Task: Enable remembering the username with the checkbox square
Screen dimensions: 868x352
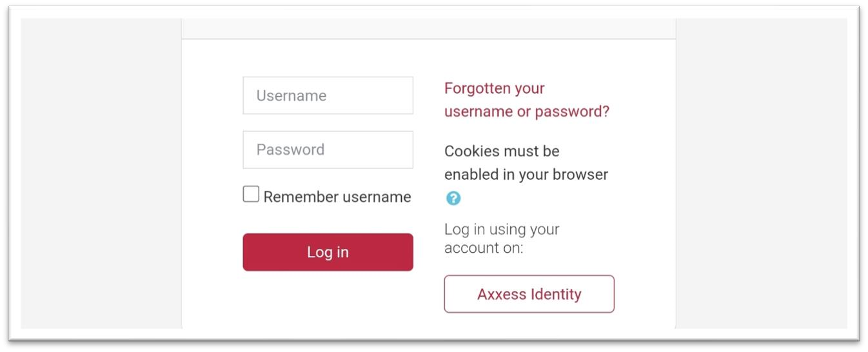Action: point(251,194)
